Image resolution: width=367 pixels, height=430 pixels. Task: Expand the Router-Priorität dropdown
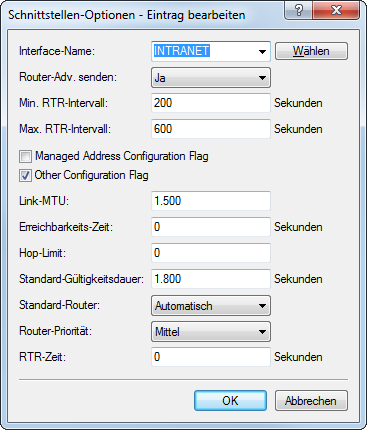211,332
